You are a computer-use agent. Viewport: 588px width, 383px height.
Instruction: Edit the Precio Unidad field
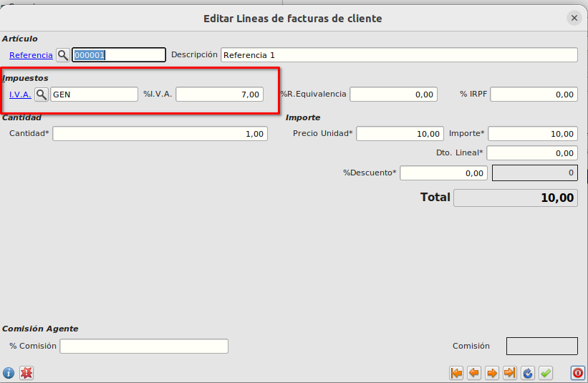pos(400,134)
